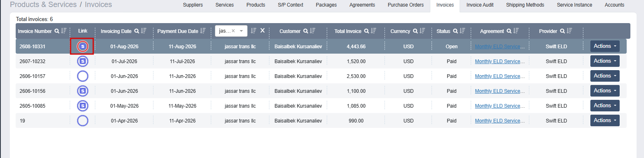Expand Actions menu for invoice 19
The width and height of the screenshot is (644, 158).
pyautogui.click(x=605, y=120)
